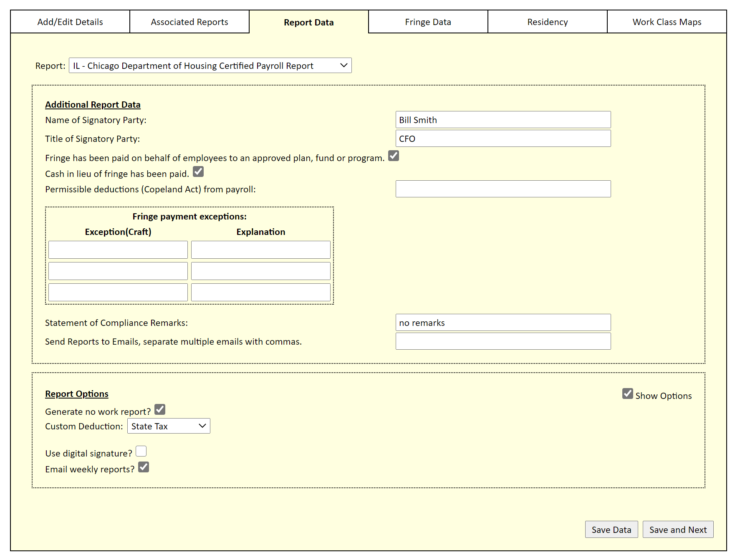Screen dimensions: 735x560
Task: Disable generate no work report
Action: (159, 409)
